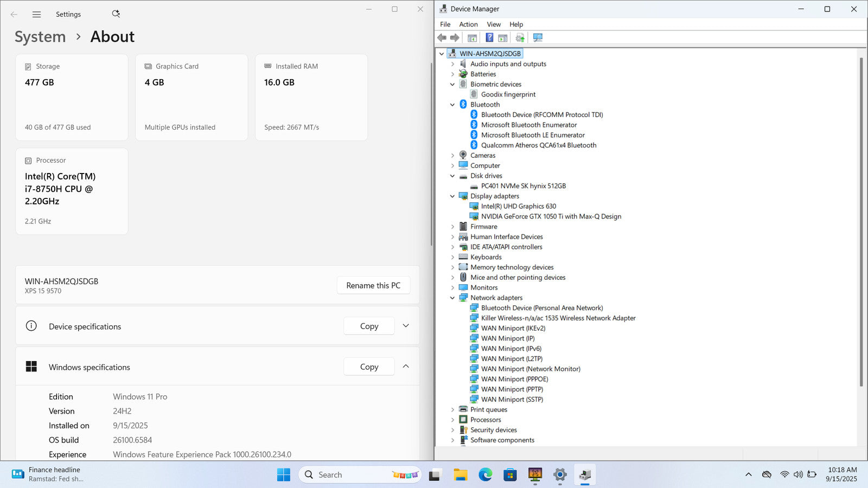Image resolution: width=868 pixels, height=488 pixels.
Task: Copy the Windows specifications
Action: (x=369, y=367)
